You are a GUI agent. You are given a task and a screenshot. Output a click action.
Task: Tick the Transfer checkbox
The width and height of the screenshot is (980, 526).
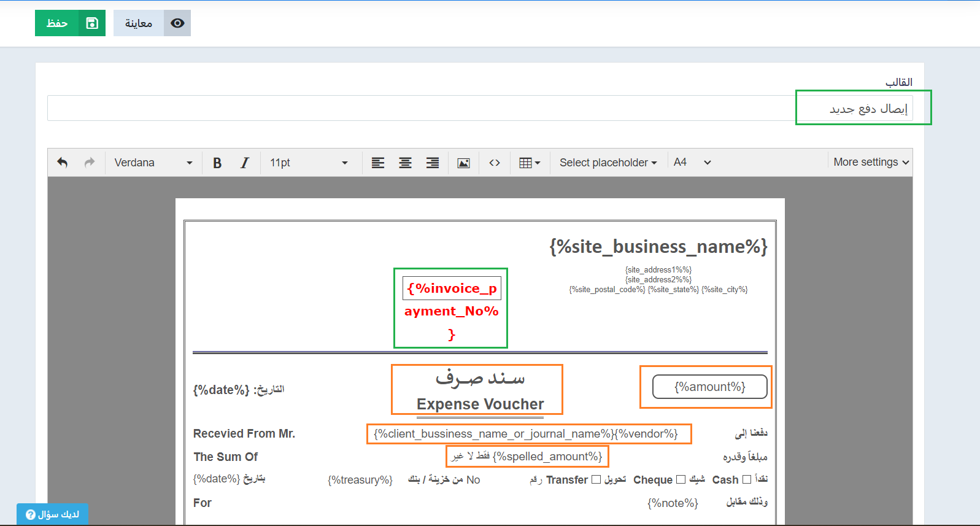tap(596, 479)
